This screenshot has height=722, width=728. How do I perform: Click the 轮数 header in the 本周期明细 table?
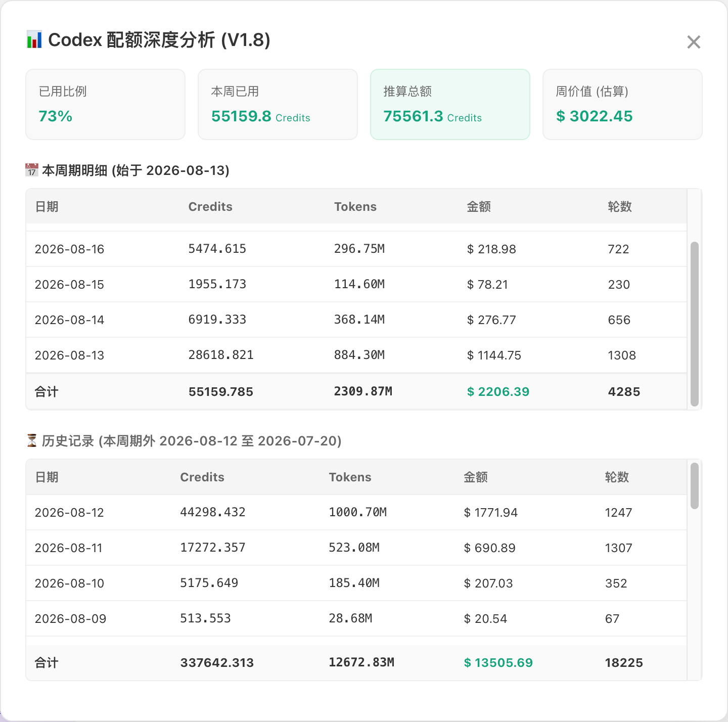(x=620, y=207)
